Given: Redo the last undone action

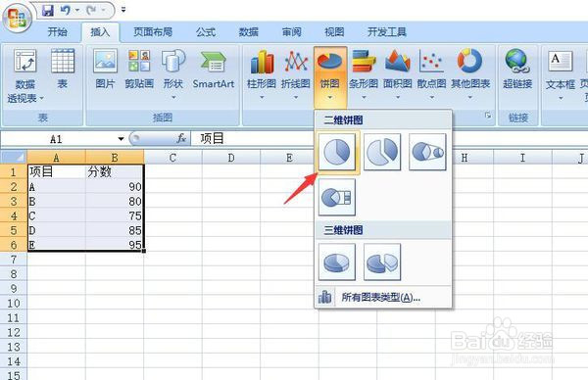Looking at the screenshot, I should [91, 10].
